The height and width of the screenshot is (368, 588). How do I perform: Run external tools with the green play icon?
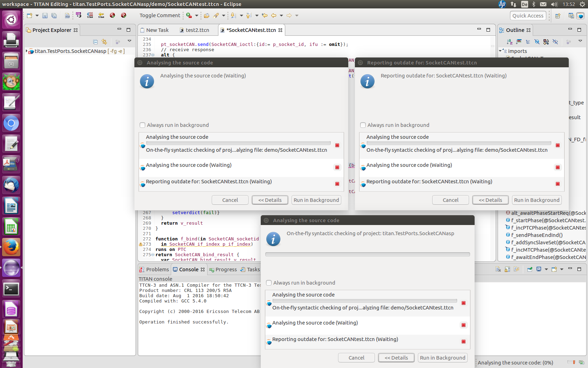(189, 15)
